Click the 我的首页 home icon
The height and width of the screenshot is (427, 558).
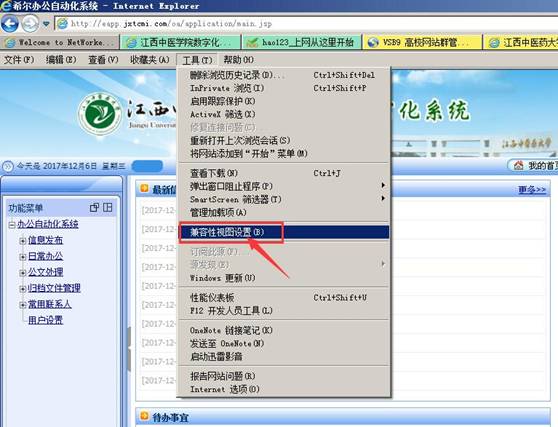[518, 165]
